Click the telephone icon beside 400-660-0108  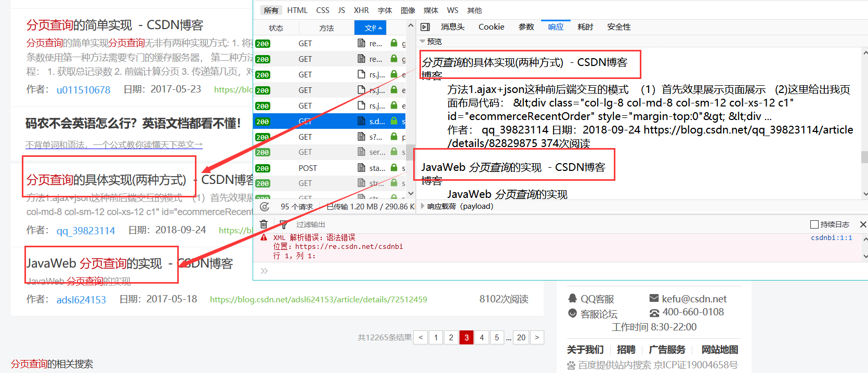pyautogui.click(x=654, y=313)
